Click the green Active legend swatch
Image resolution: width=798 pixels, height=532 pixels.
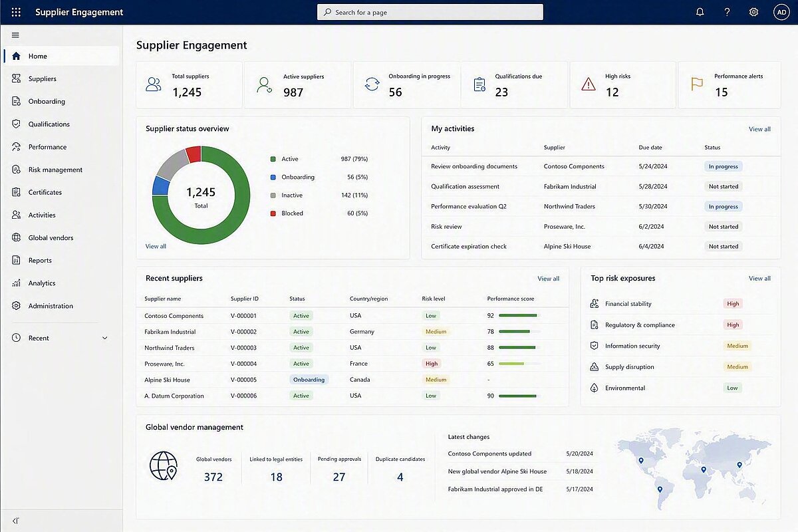pyautogui.click(x=273, y=159)
